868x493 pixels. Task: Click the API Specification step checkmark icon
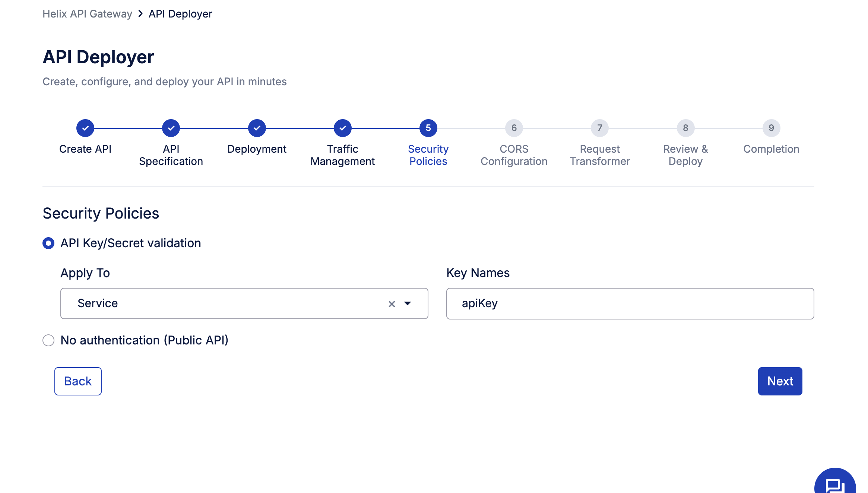click(x=171, y=128)
